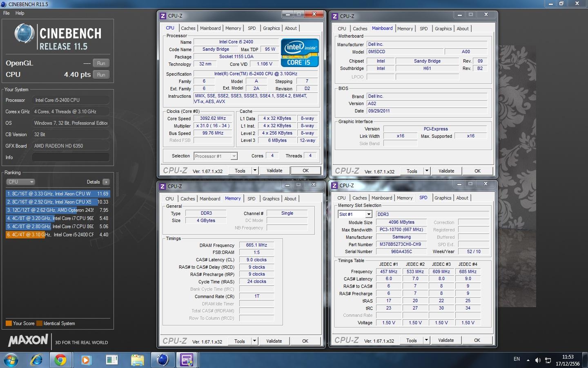Click the Intel Core i5 logo
The height and width of the screenshot is (368, 588).
point(300,53)
